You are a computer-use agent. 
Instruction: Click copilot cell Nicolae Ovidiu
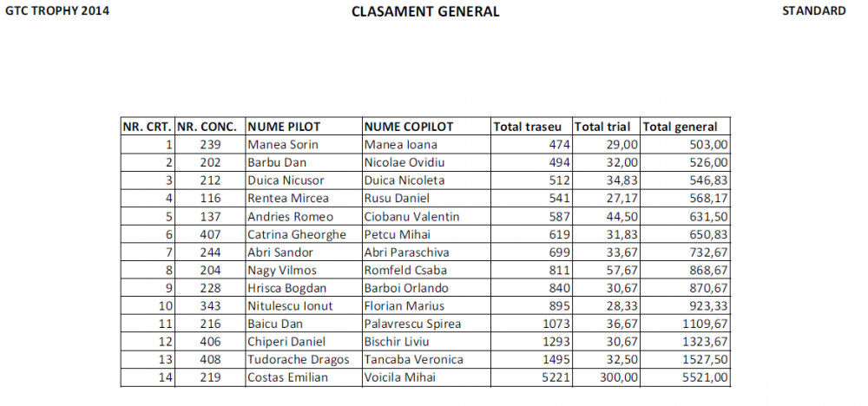click(x=405, y=162)
